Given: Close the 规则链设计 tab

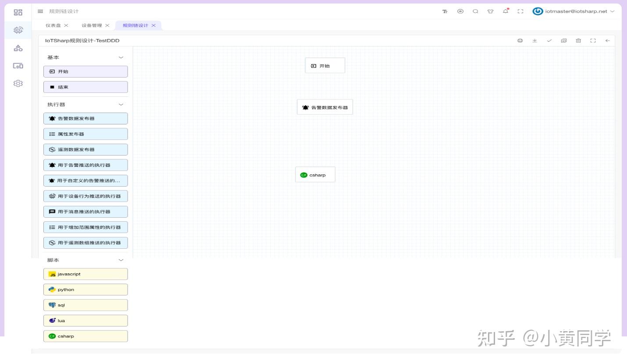Looking at the screenshot, I should [x=153, y=25].
